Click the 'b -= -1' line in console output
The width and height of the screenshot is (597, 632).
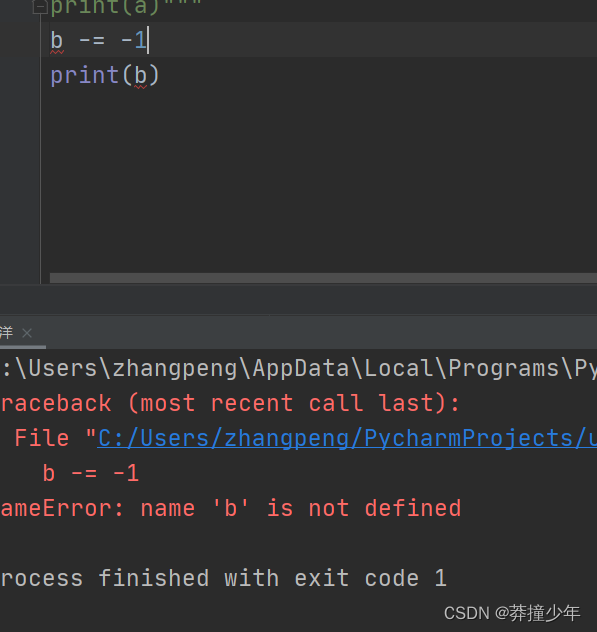(91, 473)
